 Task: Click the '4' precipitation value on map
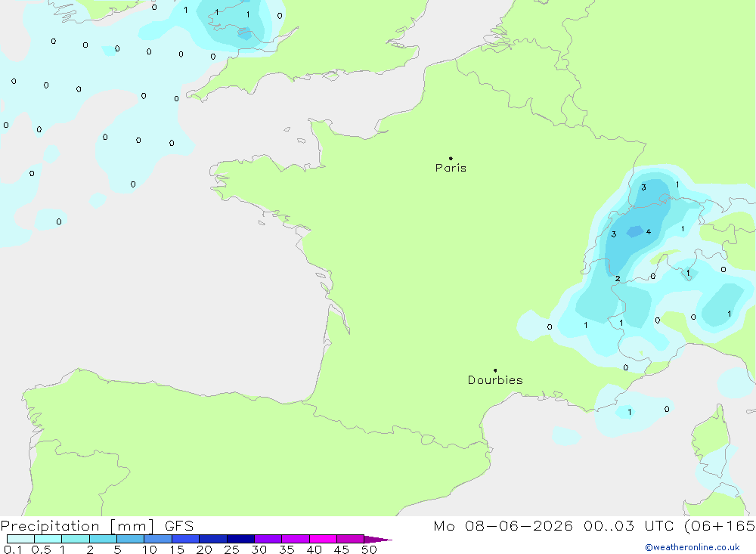coord(649,232)
